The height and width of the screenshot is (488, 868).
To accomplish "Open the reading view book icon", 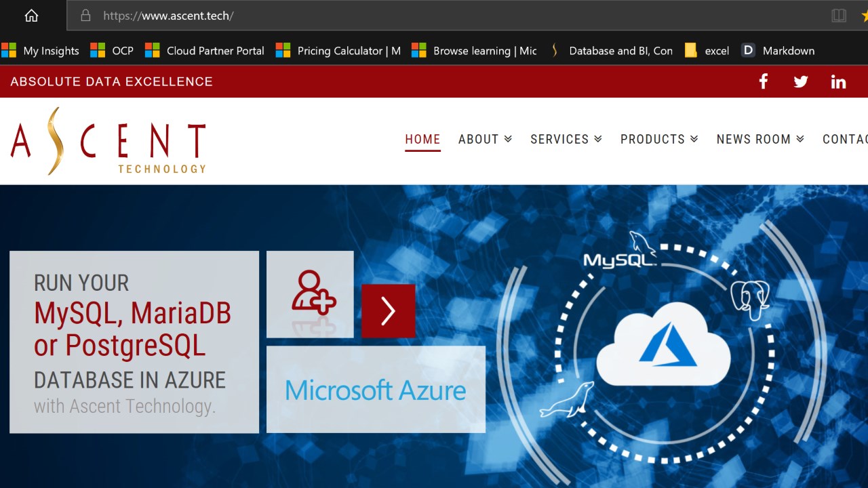I will coord(839,16).
